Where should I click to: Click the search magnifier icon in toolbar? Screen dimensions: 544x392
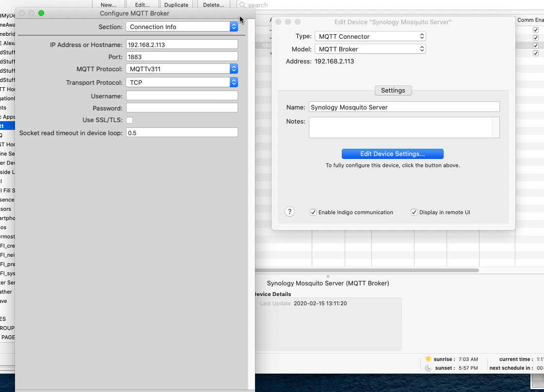coord(242,5)
